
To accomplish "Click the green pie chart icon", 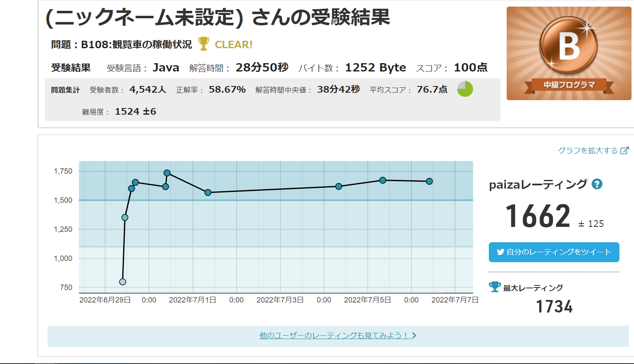I will pos(465,89).
